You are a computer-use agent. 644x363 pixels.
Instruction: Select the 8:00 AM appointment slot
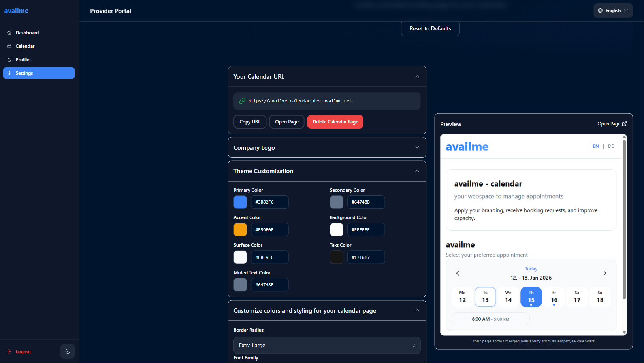click(490, 319)
